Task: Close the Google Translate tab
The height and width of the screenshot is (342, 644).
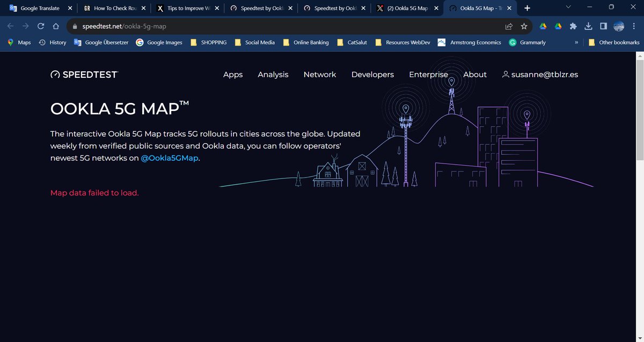Action: (x=70, y=8)
